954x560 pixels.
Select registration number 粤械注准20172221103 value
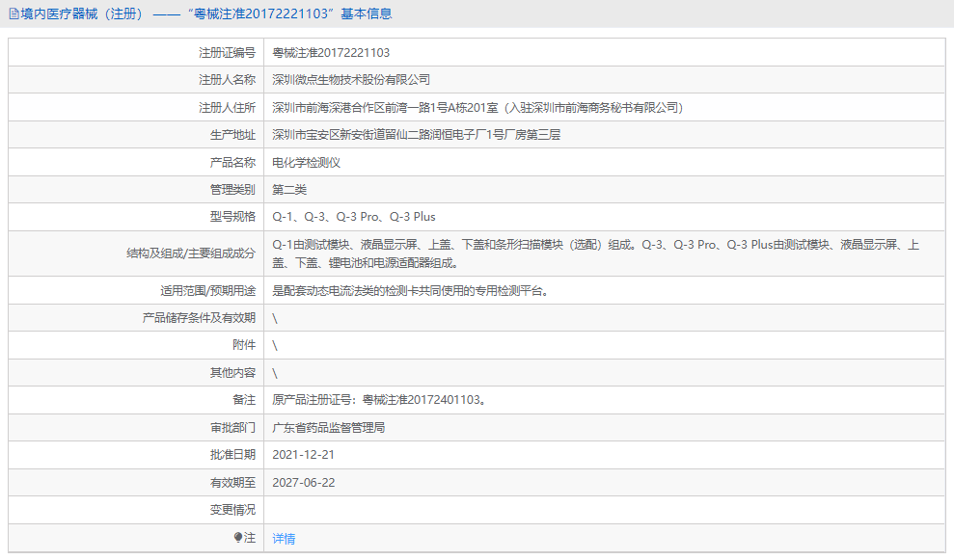(331, 53)
